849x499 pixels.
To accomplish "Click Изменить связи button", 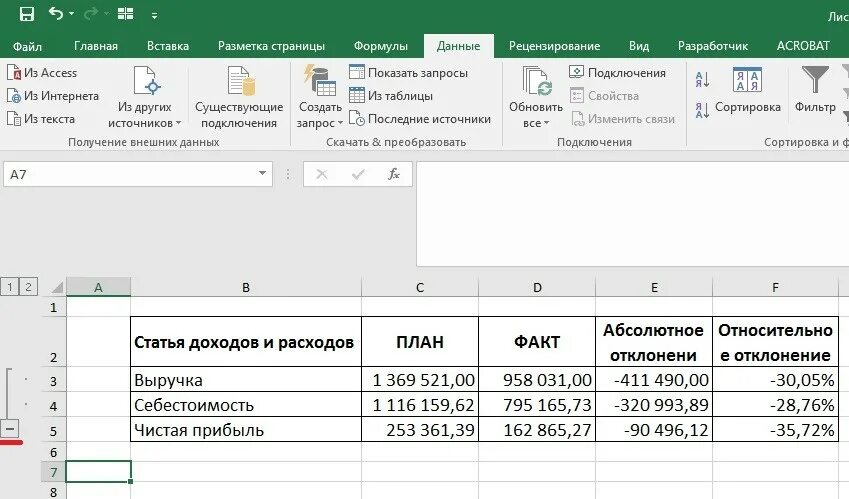I will click(x=623, y=119).
